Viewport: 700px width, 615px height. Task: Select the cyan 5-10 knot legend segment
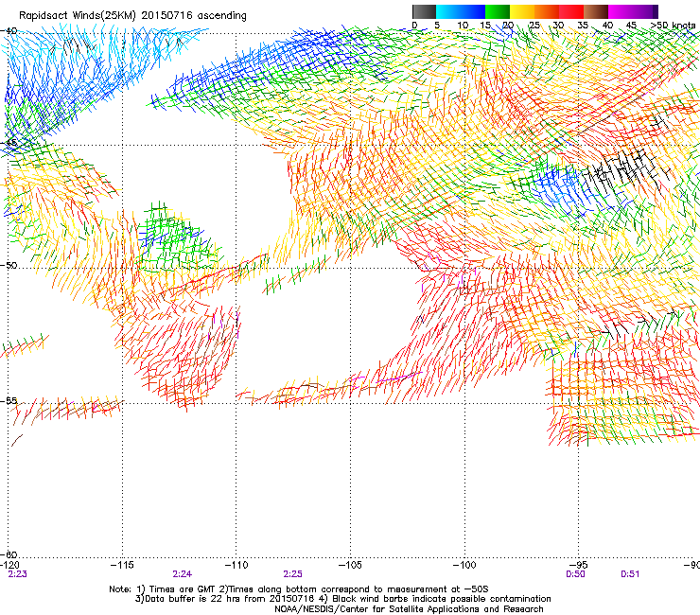448,11
